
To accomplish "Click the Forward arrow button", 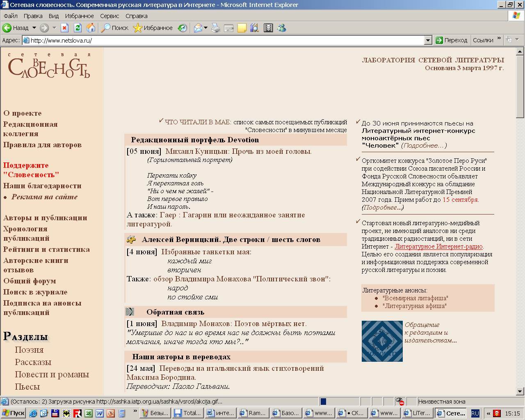I will [x=44, y=28].
